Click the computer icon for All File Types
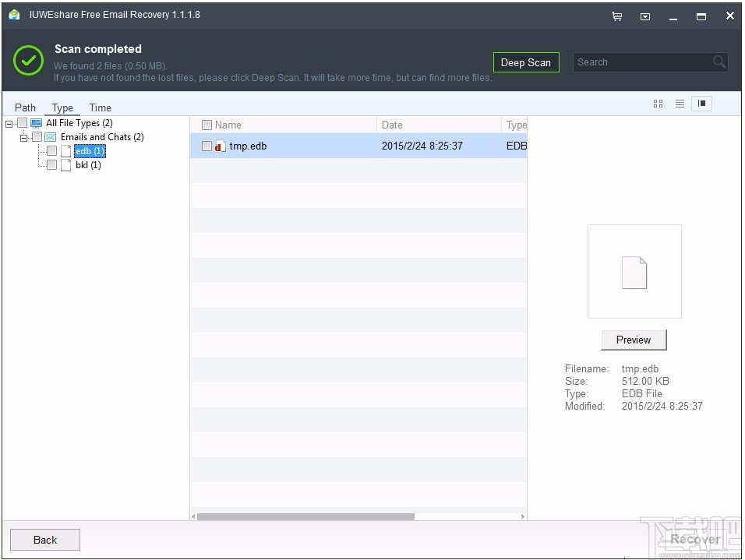745x560 pixels. point(36,123)
